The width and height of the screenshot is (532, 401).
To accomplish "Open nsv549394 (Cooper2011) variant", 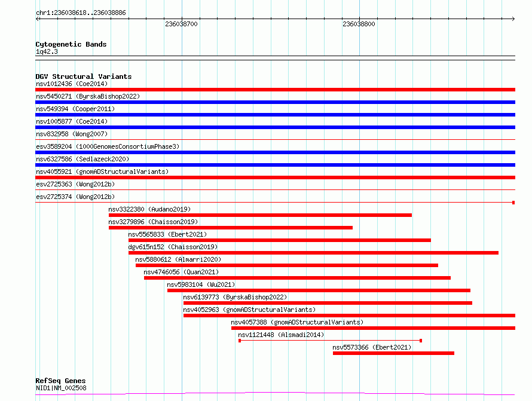I will [75, 109].
